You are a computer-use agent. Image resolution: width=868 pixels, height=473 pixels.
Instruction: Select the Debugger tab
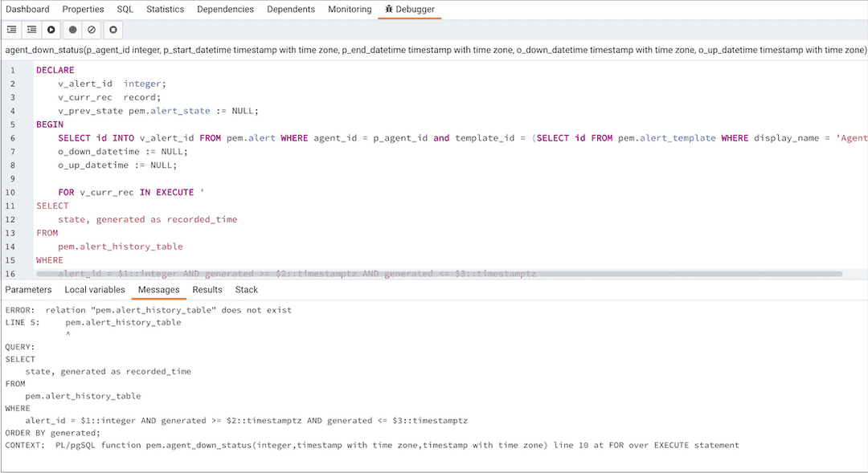[x=410, y=10]
